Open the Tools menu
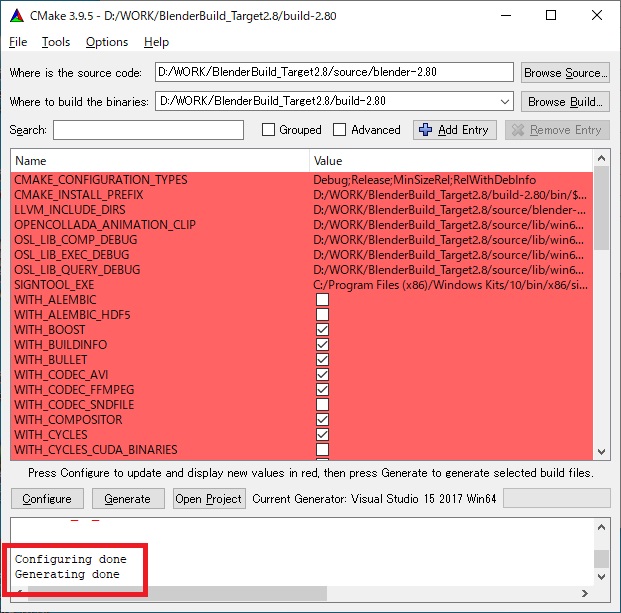Image resolution: width=621 pixels, height=613 pixels. (56, 42)
